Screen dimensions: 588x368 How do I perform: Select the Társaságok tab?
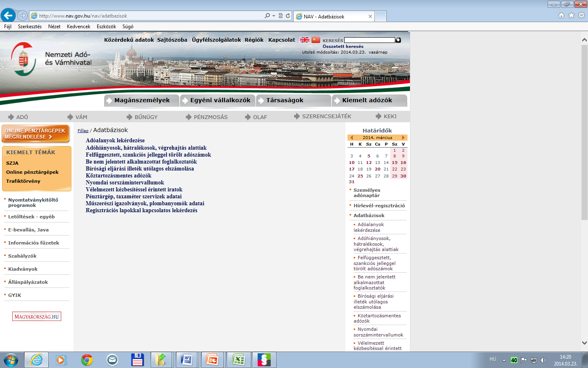(x=294, y=100)
